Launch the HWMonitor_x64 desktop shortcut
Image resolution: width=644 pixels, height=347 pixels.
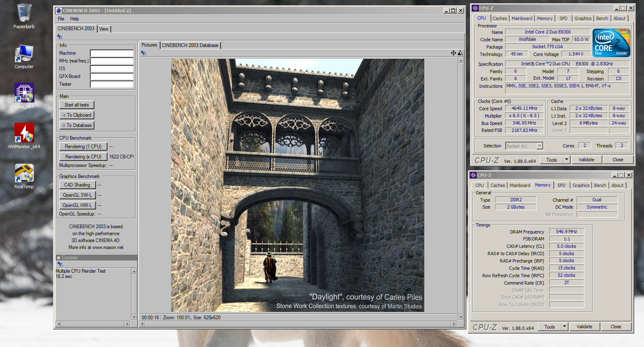24,136
